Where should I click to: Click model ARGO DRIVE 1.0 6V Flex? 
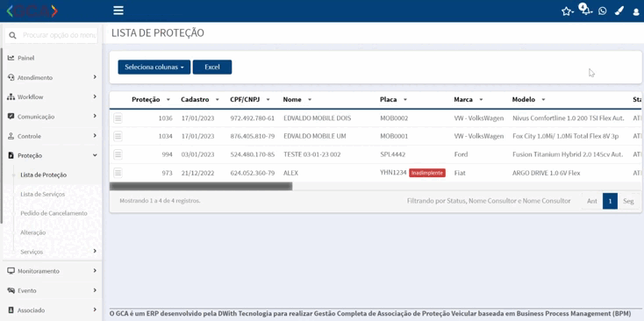coord(547,173)
